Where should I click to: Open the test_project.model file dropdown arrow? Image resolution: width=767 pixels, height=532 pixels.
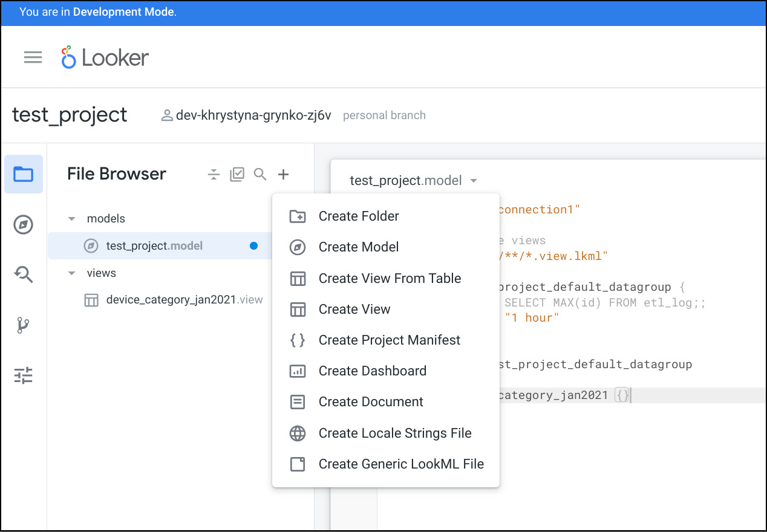(474, 181)
